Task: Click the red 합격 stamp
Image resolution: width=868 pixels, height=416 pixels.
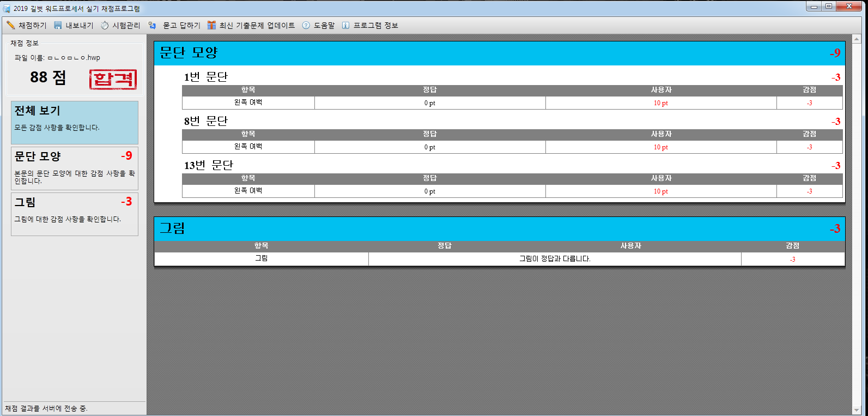Action: click(x=113, y=79)
